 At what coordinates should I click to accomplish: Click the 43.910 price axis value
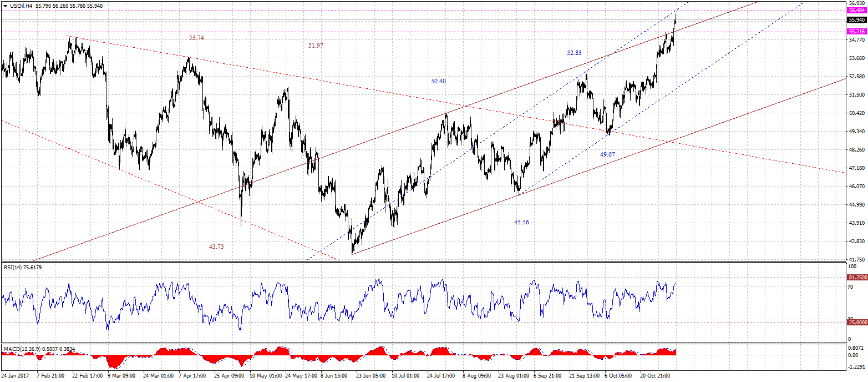pos(856,223)
